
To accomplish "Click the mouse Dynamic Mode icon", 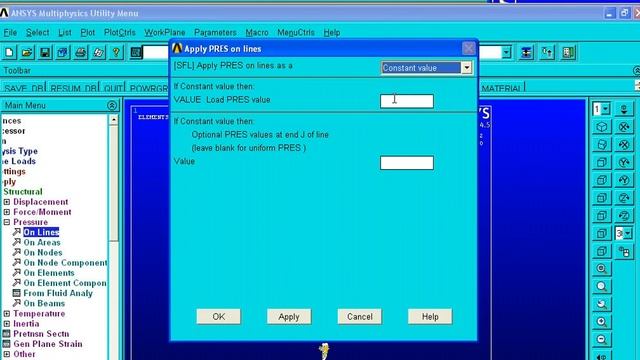I will coord(624,251).
